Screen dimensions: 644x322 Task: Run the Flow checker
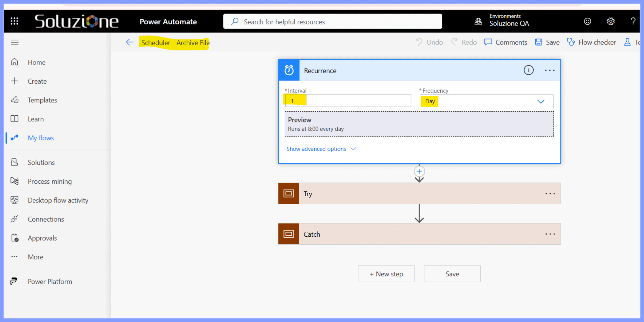click(x=591, y=42)
